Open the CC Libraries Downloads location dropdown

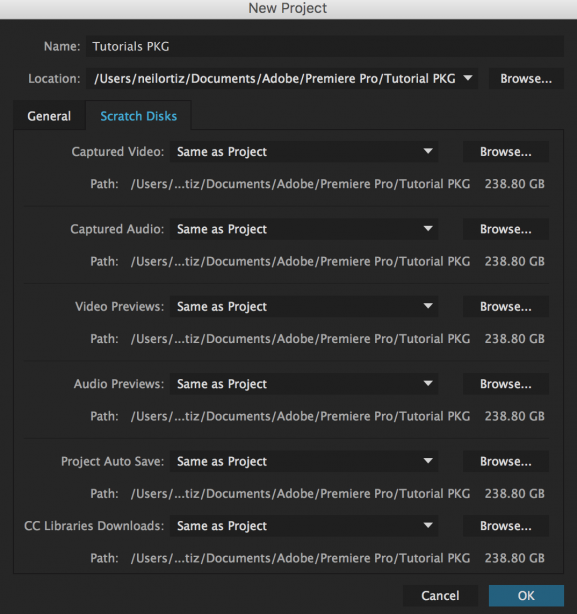pyautogui.click(x=304, y=526)
